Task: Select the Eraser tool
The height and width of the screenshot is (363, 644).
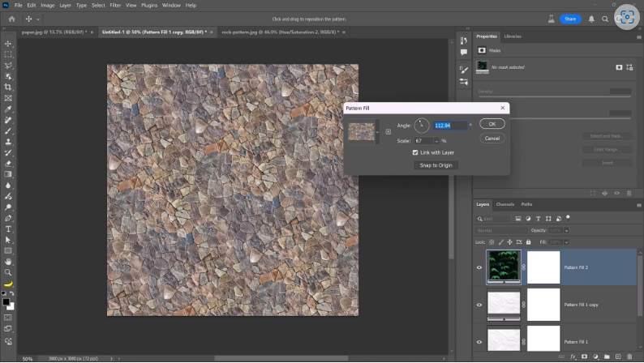Action: point(8,164)
